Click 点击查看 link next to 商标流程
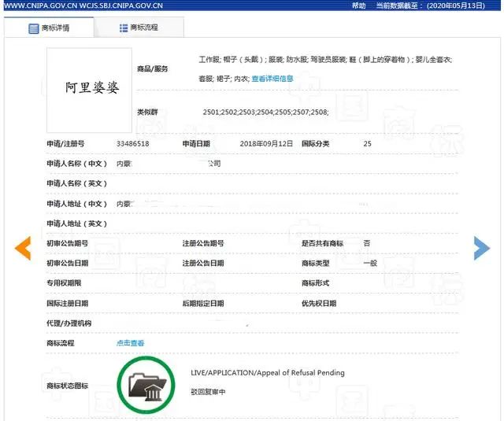504x421 pixels. coord(131,343)
